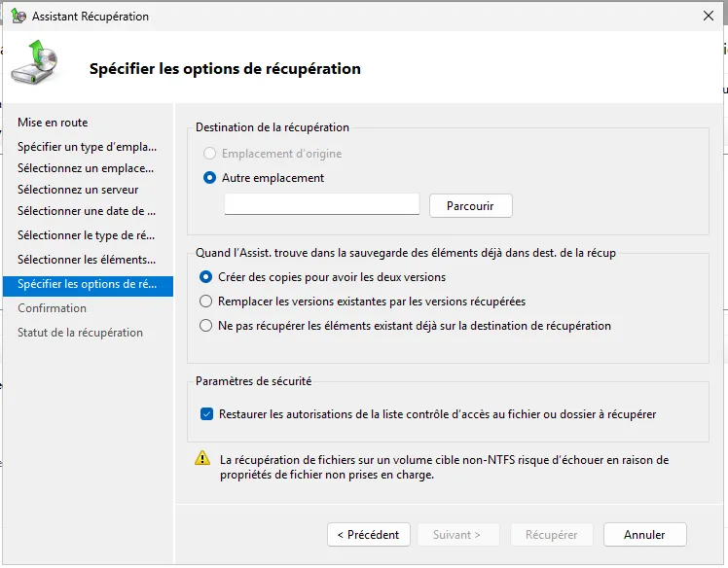Viewport: 728px width, 568px height.
Task: Click the destination path text field
Action: point(321,204)
